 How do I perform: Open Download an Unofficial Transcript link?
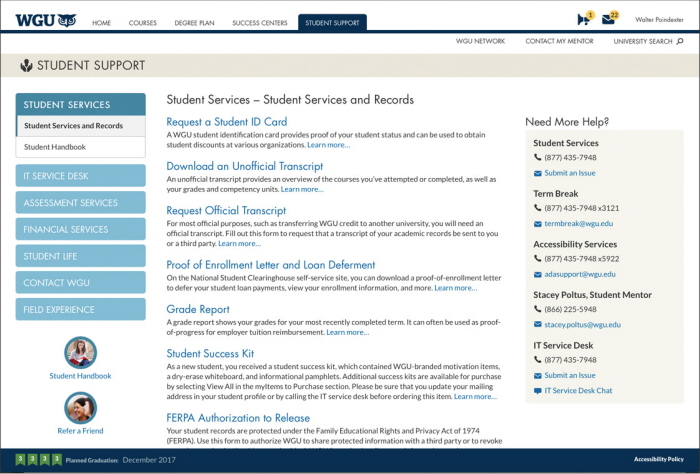point(244,166)
